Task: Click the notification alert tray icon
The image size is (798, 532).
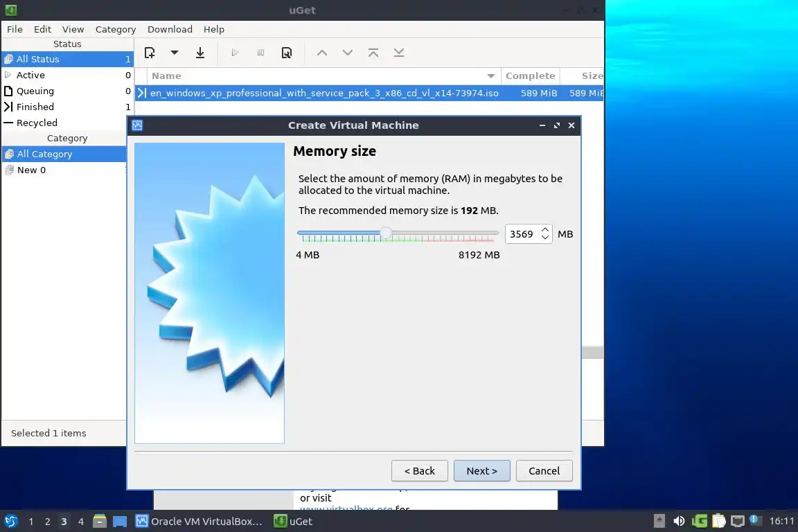Action: (x=755, y=520)
